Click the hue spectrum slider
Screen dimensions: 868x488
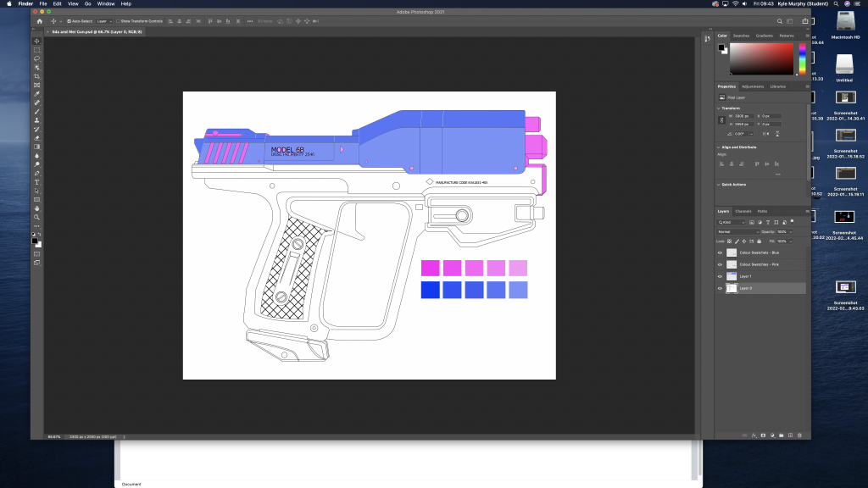[802, 58]
